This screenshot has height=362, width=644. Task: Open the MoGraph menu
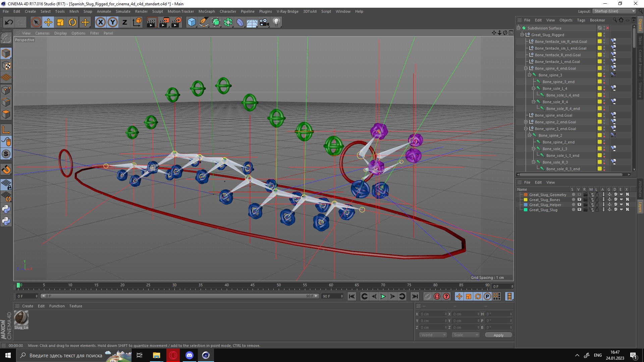207,11
